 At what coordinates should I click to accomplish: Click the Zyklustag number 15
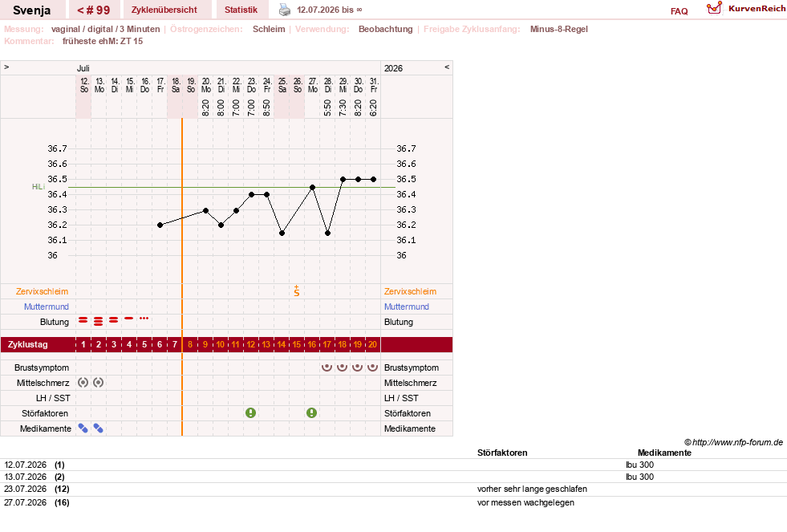(297, 344)
